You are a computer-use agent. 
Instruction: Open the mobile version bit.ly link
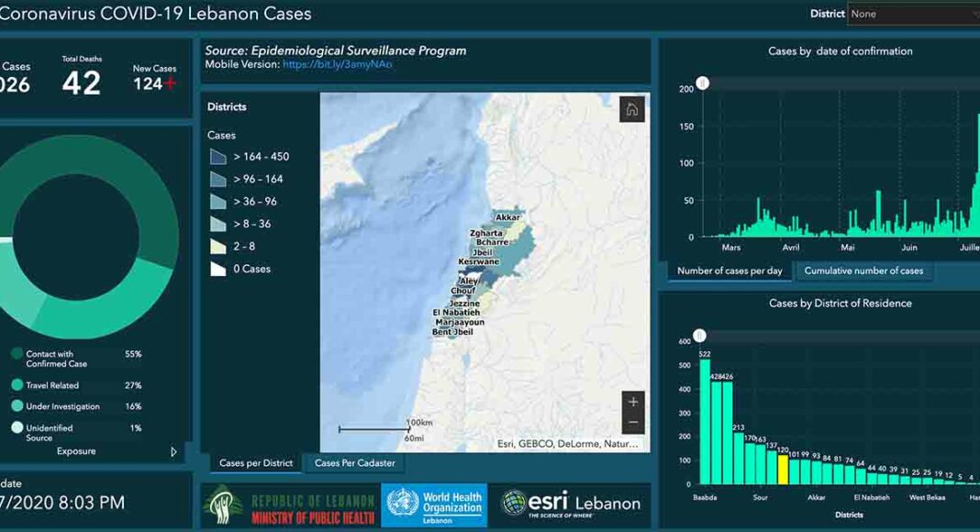point(337,65)
